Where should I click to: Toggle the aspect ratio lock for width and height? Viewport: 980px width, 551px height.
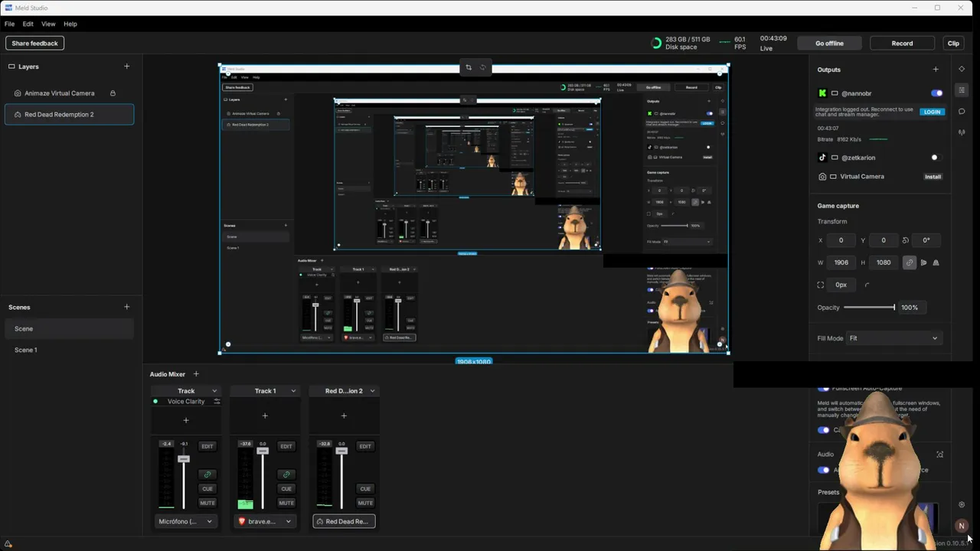910,262
